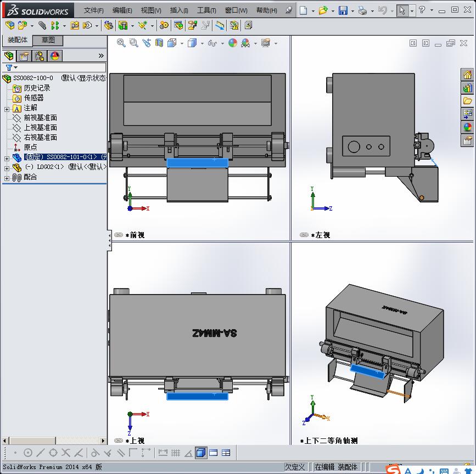The image size is (476, 474).
Task: Click the Linear Component Pattern icon
Action: coord(55,25)
